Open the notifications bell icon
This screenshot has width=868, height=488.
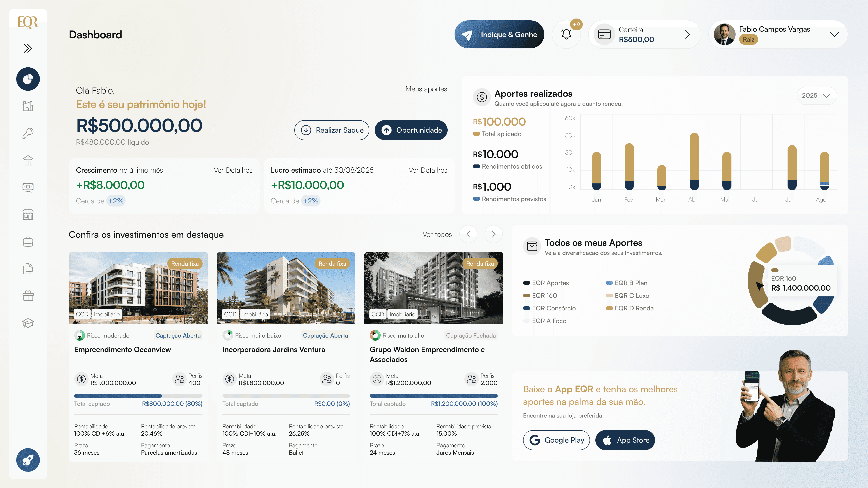click(x=566, y=34)
